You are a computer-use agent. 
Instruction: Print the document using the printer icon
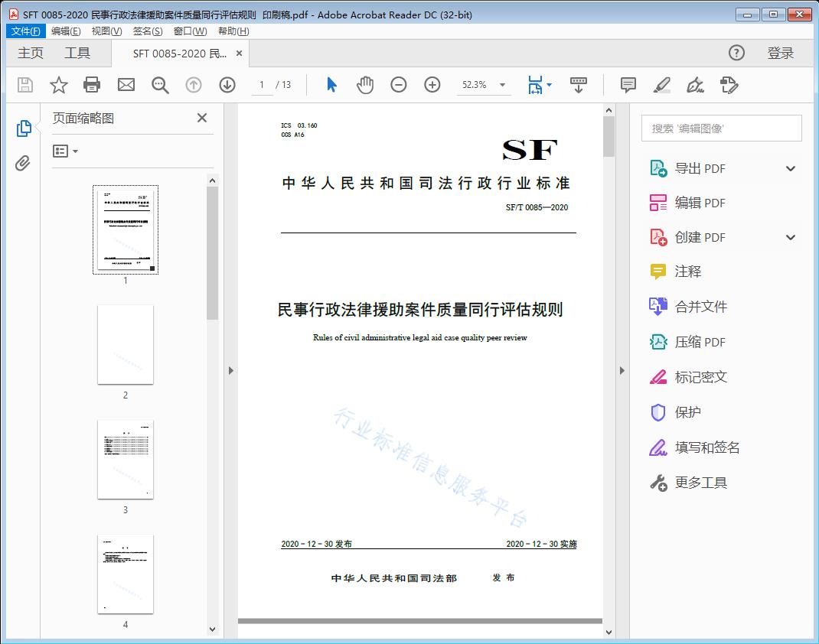[x=92, y=85]
